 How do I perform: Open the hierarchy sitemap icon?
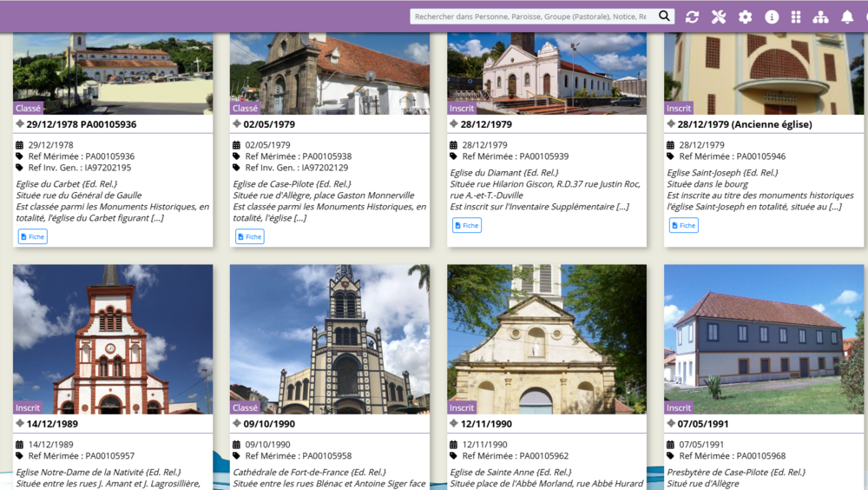click(x=820, y=17)
